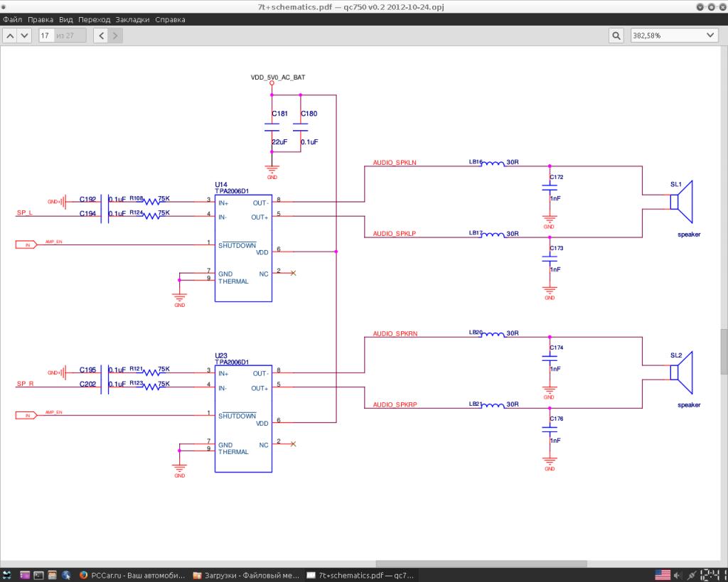Screen dimensions: 728x582
Task: Switch to PCCar.ru Firefox taskbar window
Action: (133, 575)
